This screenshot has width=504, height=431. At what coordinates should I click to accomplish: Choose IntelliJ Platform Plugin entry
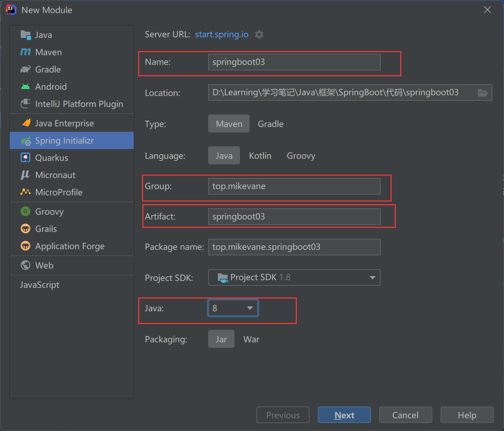pos(72,104)
